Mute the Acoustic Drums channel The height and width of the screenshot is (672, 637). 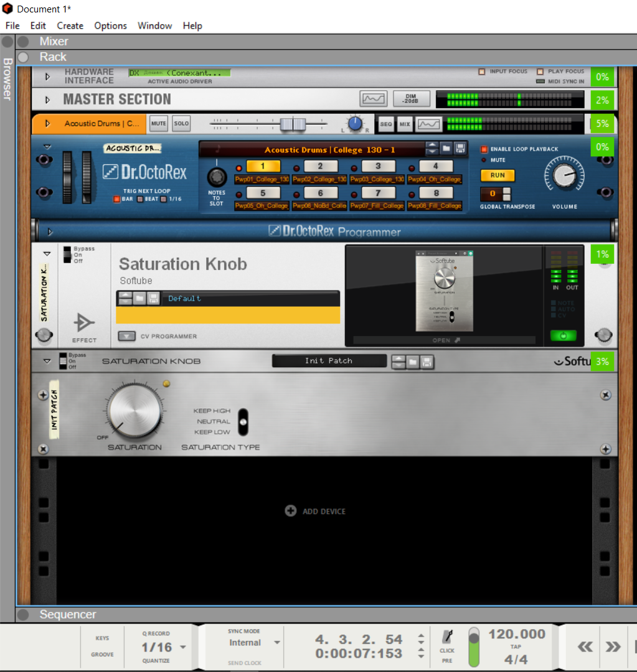click(158, 123)
